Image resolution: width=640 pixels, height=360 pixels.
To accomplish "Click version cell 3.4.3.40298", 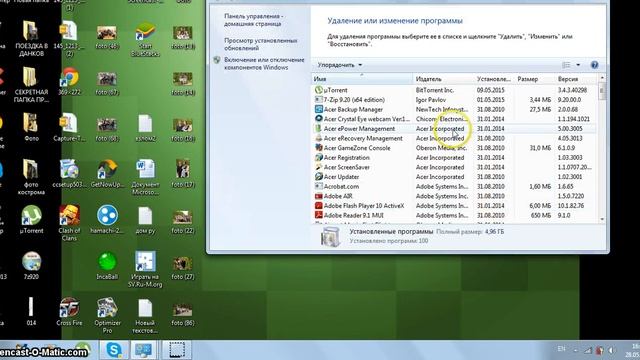I will click(x=572, y=90).
